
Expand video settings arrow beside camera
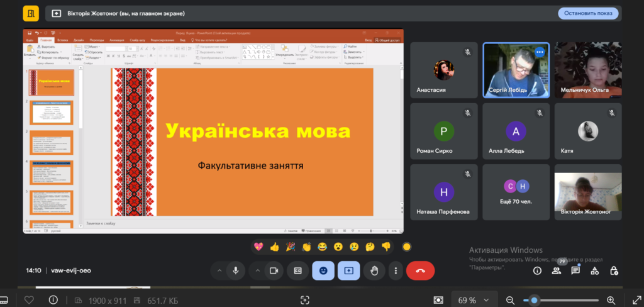257,271
